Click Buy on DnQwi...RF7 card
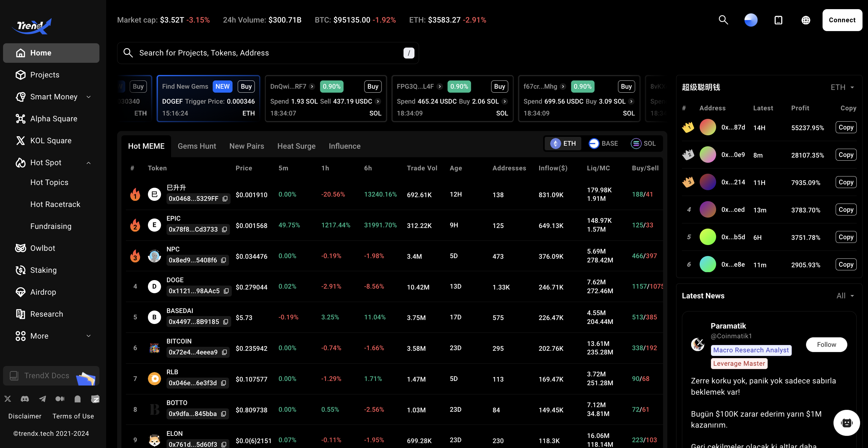Image resolution: width=868 pixels, height=448 pixels. point(373,87)
